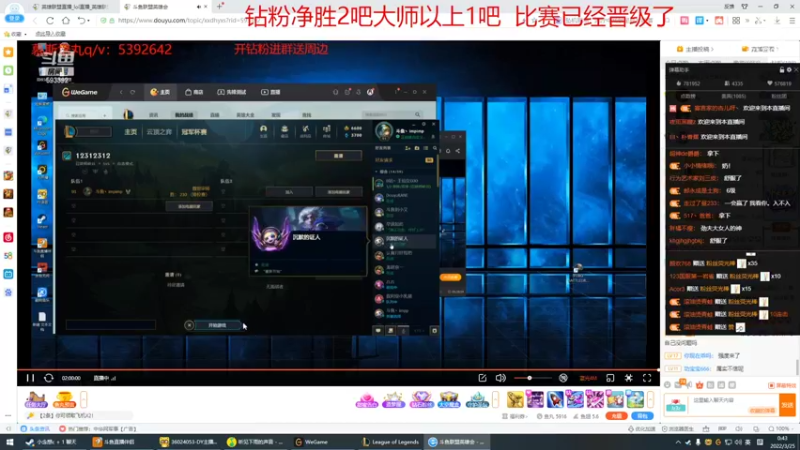Go back with the browser back arrow
The image size is (800, 450).
pyautogui.click(x=35, y=20)
